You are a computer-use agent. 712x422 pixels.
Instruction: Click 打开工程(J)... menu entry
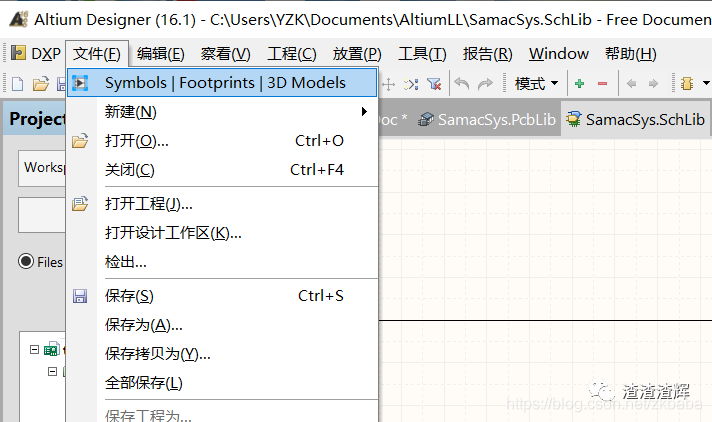[x=148, y=204]
